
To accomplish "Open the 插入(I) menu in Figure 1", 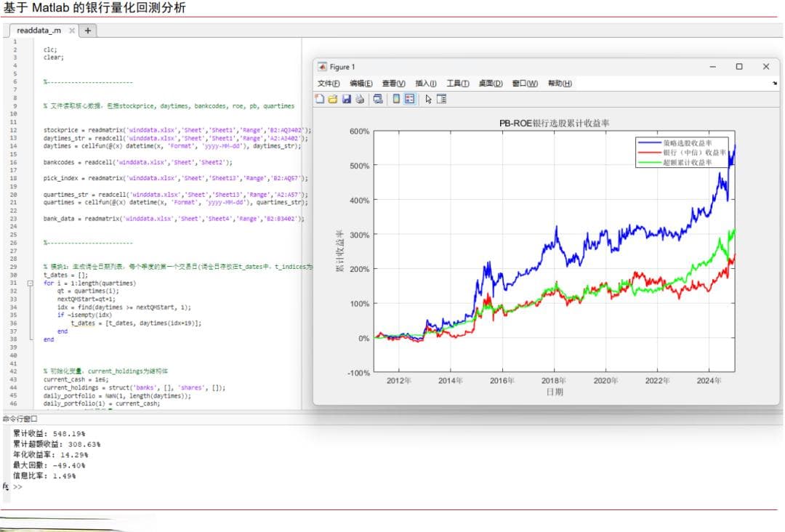I will (x=426, y=84).
